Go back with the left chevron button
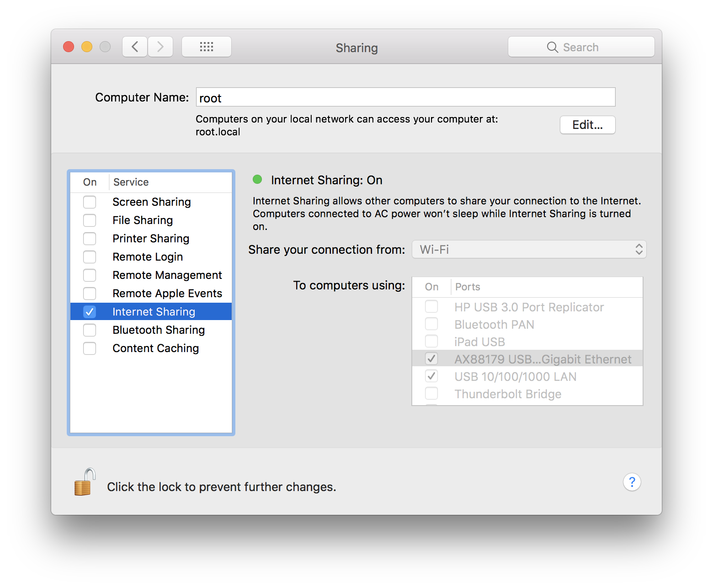713x588 pixels. click(135, 47)
